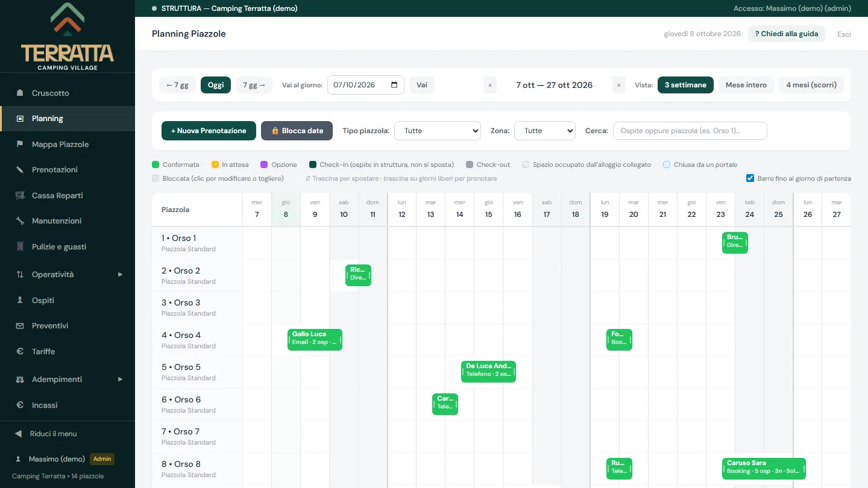Click the Tariffe euro icon
The width and height of the screenshot is (868, 488).
click(20, 352)
